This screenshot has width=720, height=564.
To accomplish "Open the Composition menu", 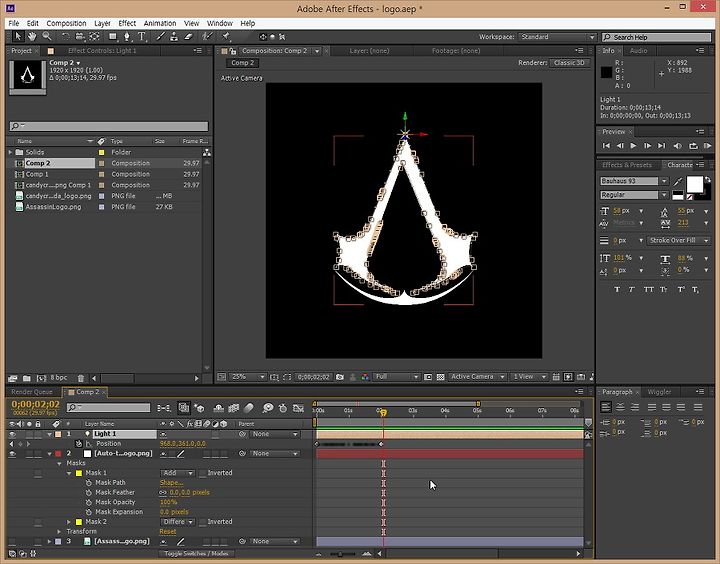I will tap(66, 23).
